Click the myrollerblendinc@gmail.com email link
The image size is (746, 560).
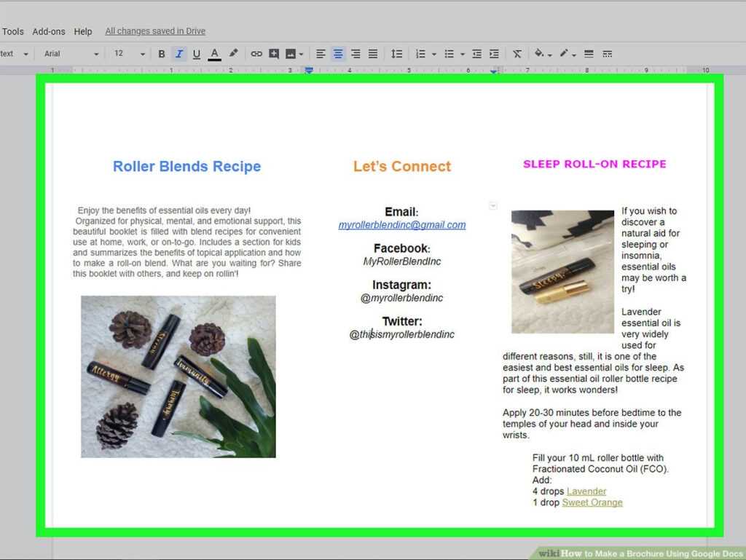(x=401, y=225)
